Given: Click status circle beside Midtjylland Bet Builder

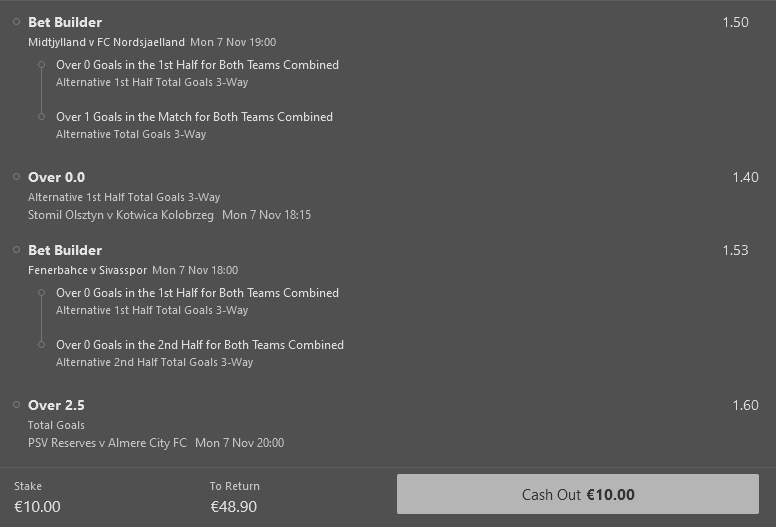Looking at the screenshot, I should [x=17, y=21].
